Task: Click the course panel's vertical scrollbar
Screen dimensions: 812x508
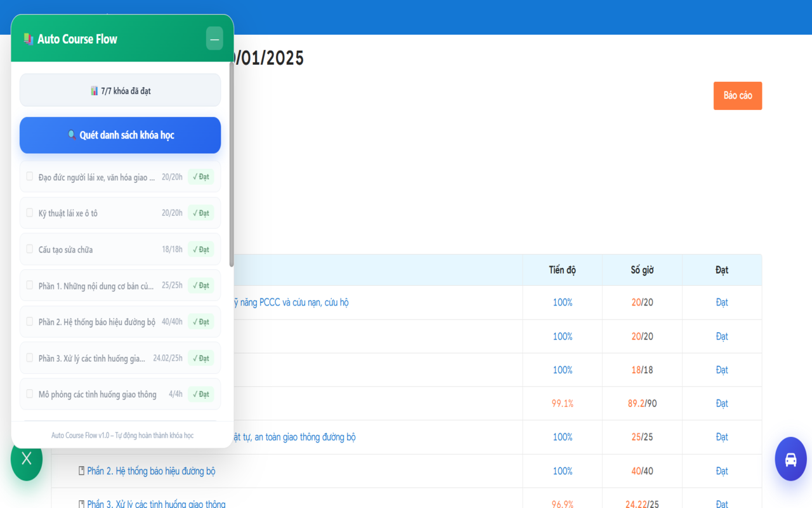Action: (x=232, y=165)
